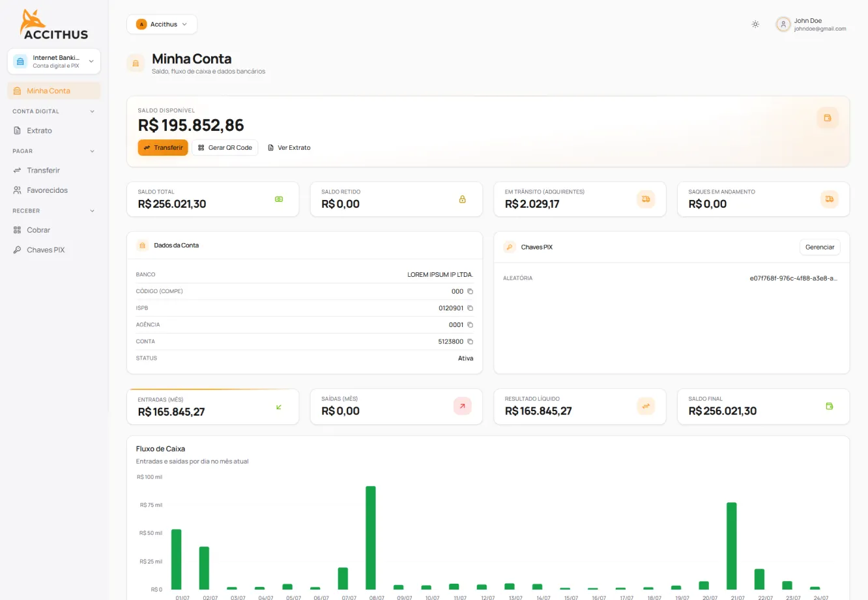Image resolution: width=868 pixels, height=600 pixels.
Task: Click the wallet icon in Saldo Disponível card
Action: pyautogui.click(x=828, y=118)
